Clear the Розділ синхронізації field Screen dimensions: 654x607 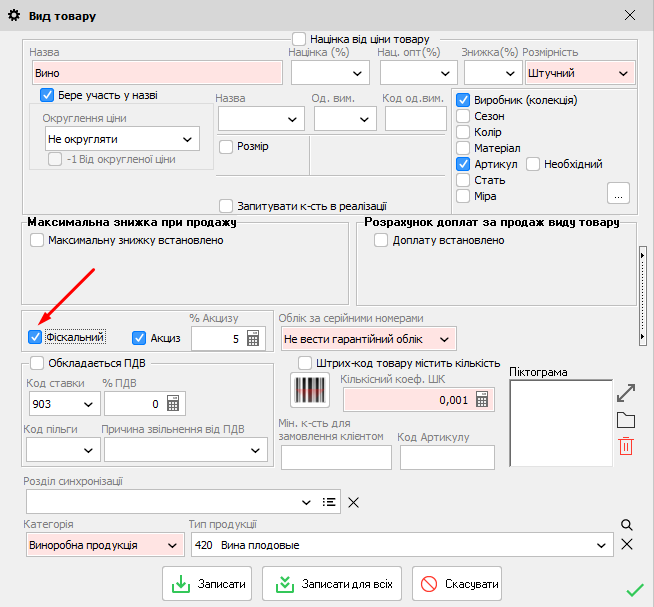(353, 502)
